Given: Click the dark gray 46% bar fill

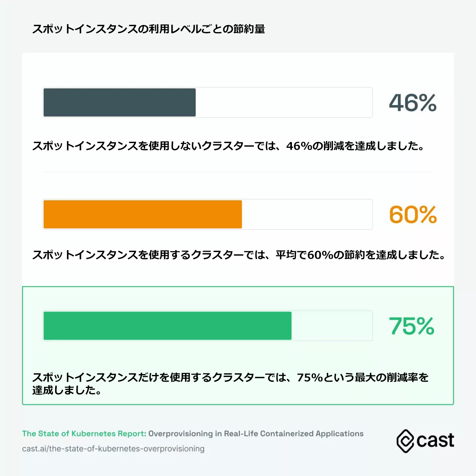Looking at the screenshot, I should point(119,103).
